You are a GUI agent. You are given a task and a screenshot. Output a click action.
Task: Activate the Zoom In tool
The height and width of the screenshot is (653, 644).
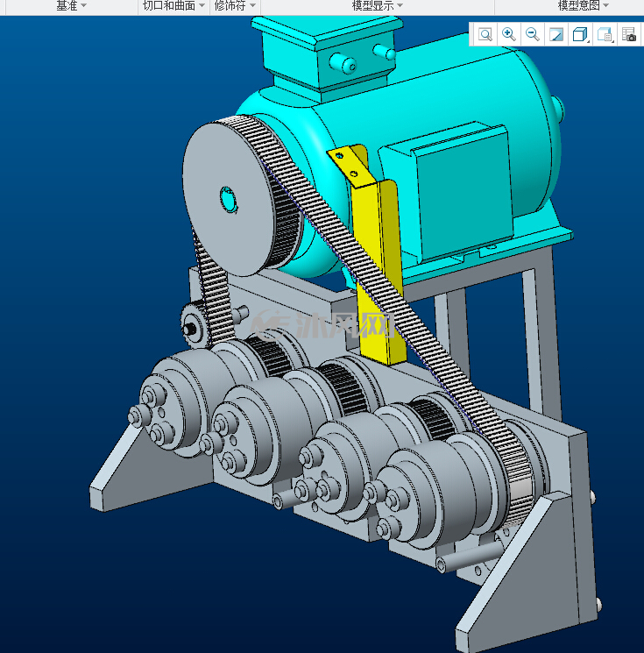tap(509, 34)
